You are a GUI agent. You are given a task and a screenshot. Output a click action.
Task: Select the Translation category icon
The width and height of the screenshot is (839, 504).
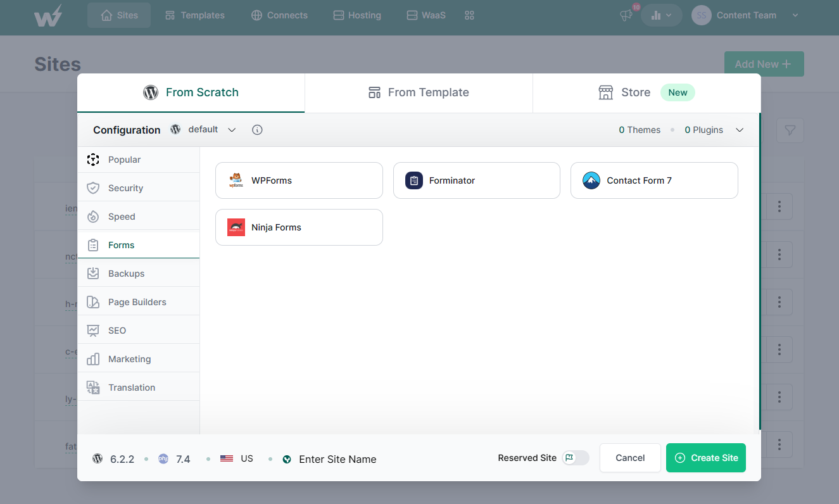click(x=93, y=387)
